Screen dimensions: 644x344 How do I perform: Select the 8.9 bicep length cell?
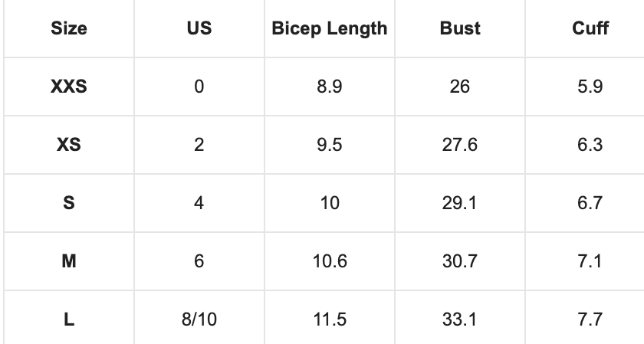point(330,87)
